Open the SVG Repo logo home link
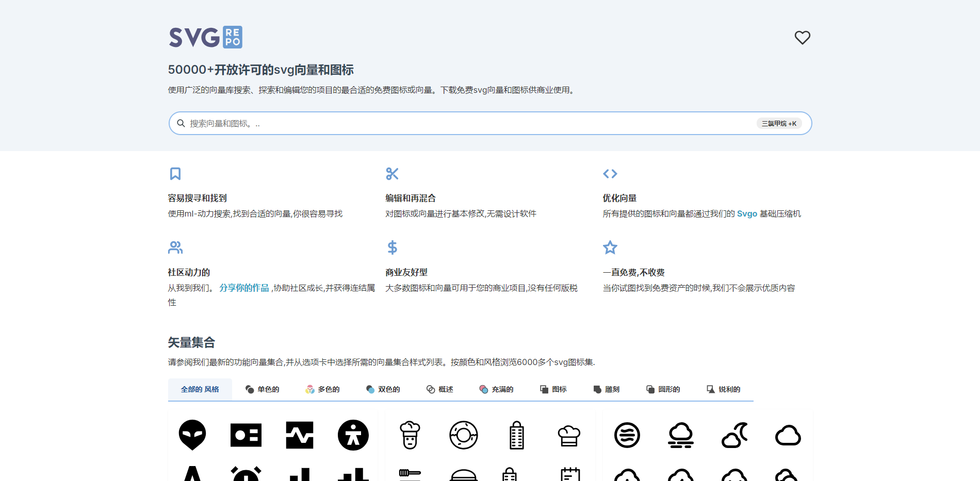The width and height of the screenshot is (980, 481). point(205,38)
